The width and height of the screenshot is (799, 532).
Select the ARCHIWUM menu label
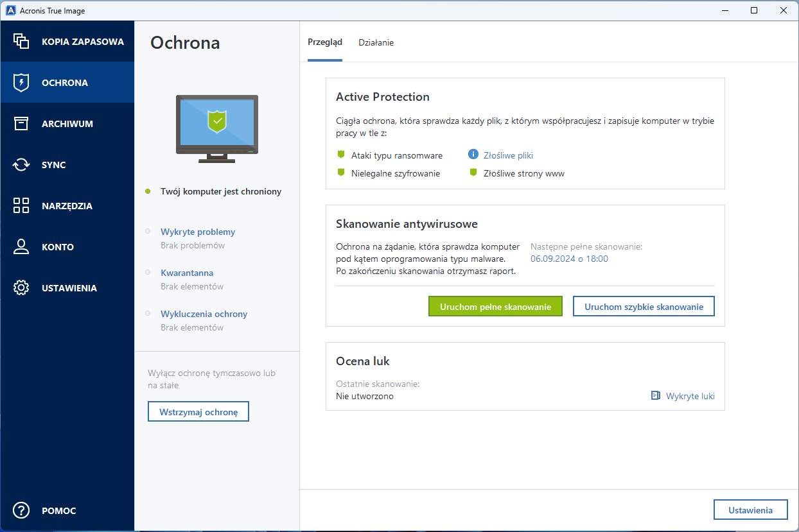67,124
